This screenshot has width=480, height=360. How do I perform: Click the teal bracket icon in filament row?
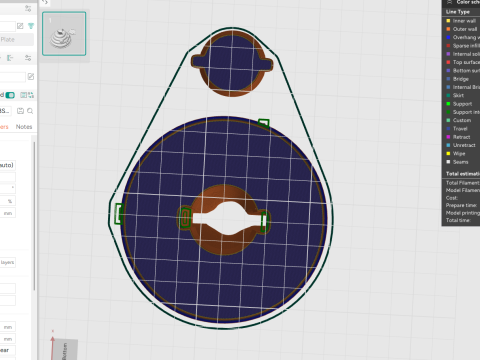[x=10, y=58]
